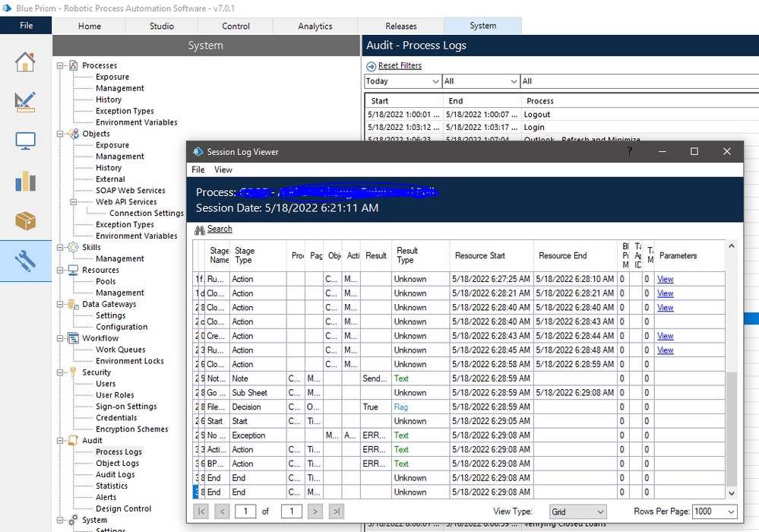Screen dimensions: 759x532
Task: Click the current page number field
Action: point(245,511)
